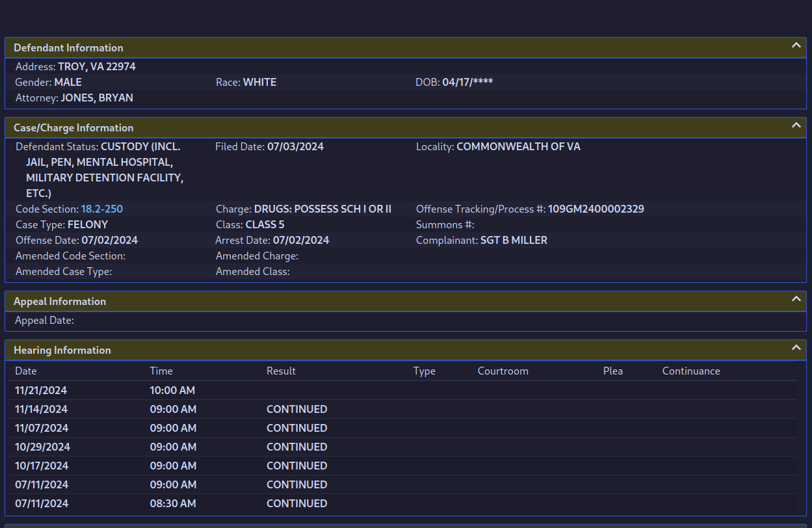
Task: Click the Race value WHITE
Action: [x=259, y=82]
